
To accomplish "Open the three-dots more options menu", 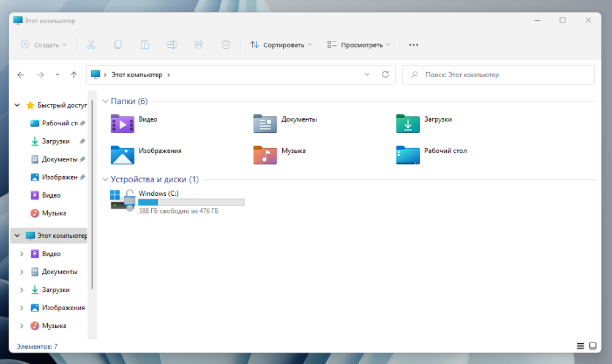I will click(x=414, y=45).
